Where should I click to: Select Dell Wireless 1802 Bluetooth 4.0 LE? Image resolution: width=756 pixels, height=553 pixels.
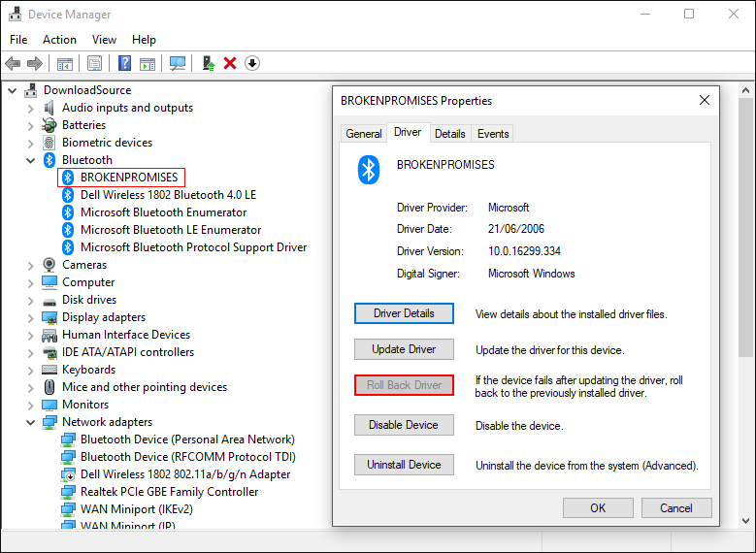pos(168,195)
